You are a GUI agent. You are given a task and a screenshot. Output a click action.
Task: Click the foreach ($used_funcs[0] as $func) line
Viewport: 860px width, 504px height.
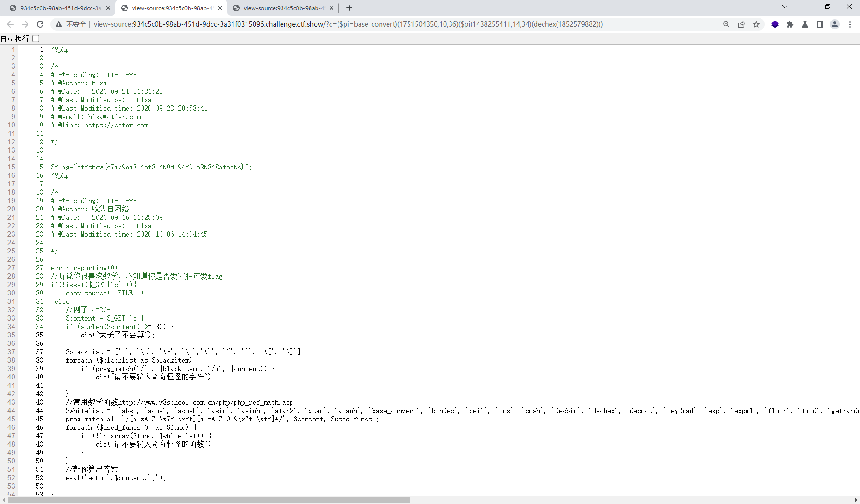132,427
